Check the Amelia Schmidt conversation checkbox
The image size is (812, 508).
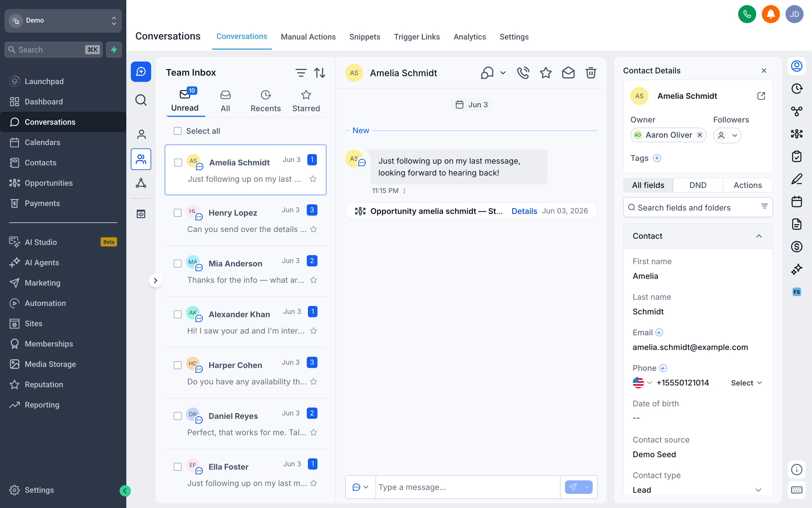(178, 163)
